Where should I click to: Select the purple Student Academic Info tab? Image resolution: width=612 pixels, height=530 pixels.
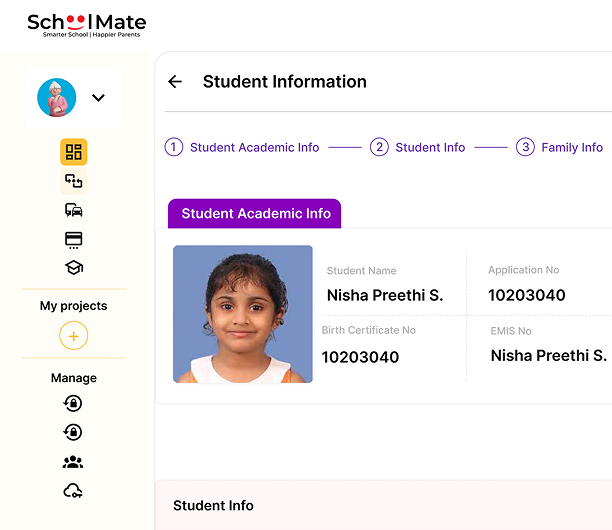coord(255,214)
